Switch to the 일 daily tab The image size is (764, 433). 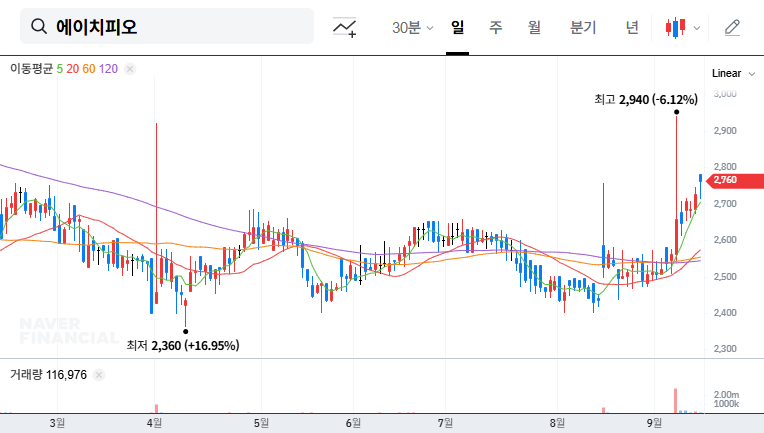pyautogui.click(x=458, y=27)
